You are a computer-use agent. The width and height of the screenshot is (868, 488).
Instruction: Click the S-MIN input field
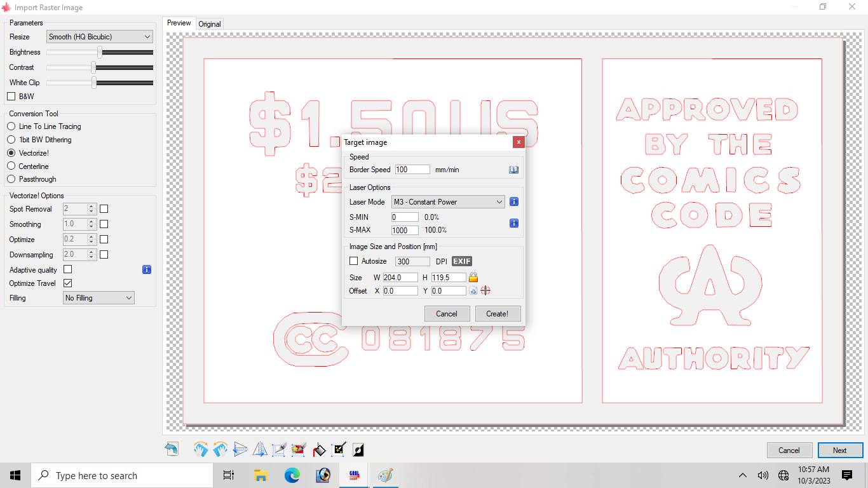coord(405,217)
